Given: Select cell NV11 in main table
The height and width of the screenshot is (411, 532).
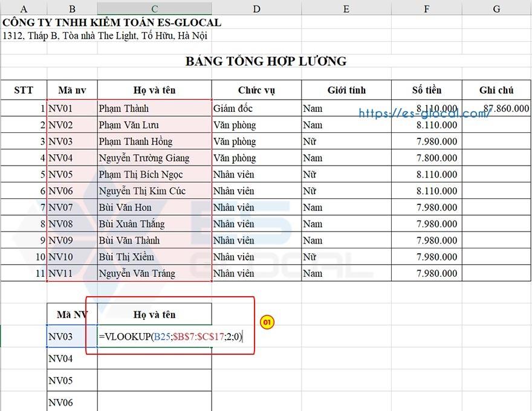Looking at the screenshot, I should click(72, 273).
